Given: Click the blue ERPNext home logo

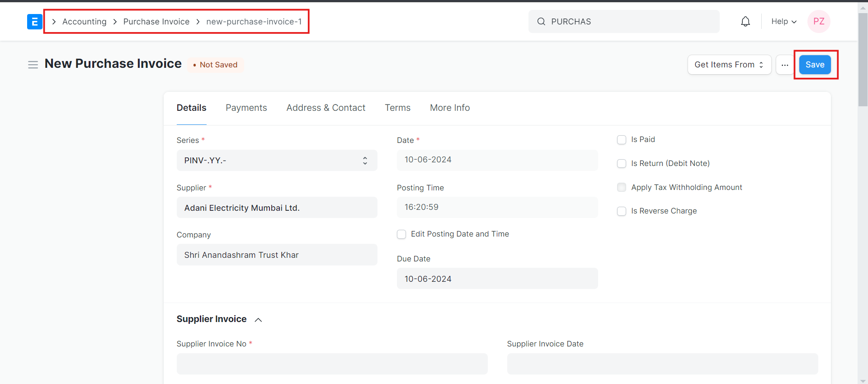Looking at the screenshot, I should pos(35,22).
